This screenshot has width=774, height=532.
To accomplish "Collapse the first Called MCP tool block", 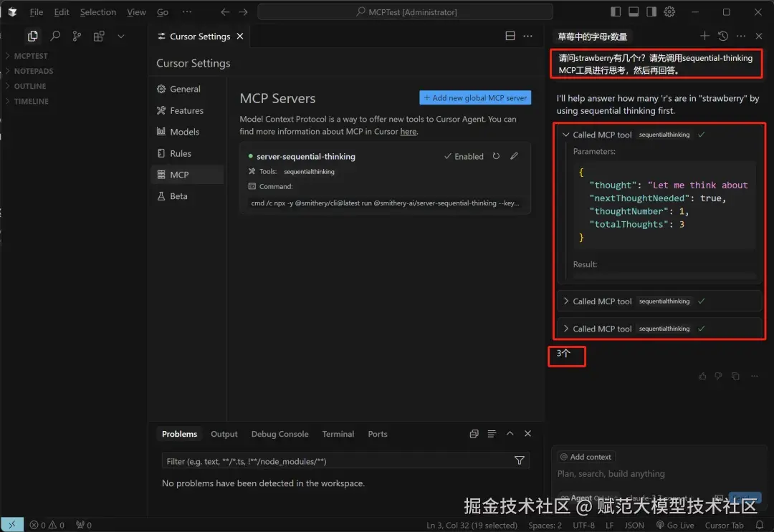I will [566, 135].
